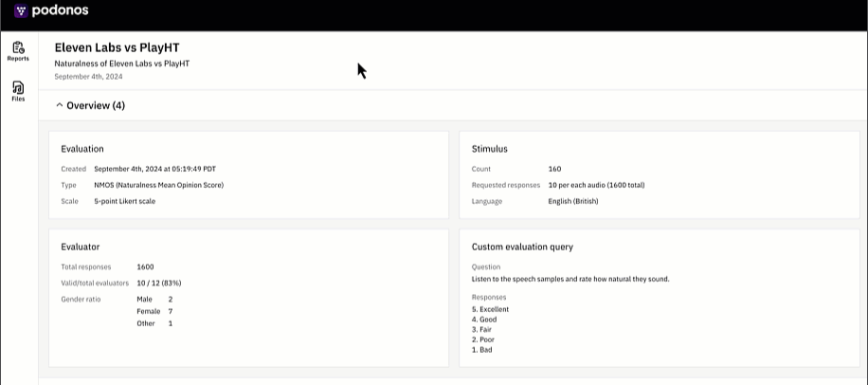Image resolution: width=868 pixels, height=385 pixels.
Task: Click the Eleven Labs vs PlayHT title
Action: click(x=117, y=47)
